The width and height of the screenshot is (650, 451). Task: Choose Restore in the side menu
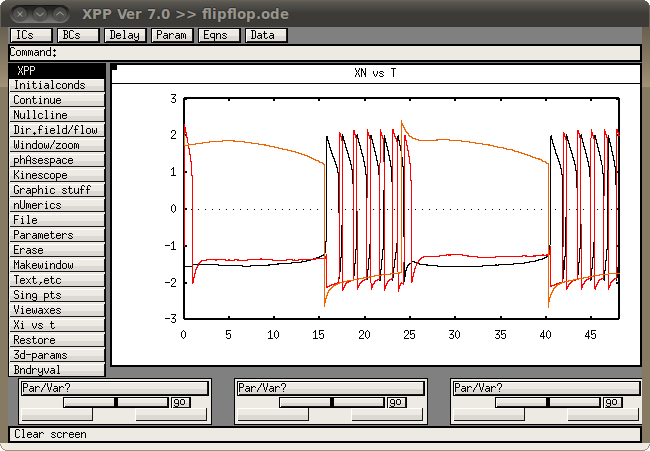(x=57, y=340)
